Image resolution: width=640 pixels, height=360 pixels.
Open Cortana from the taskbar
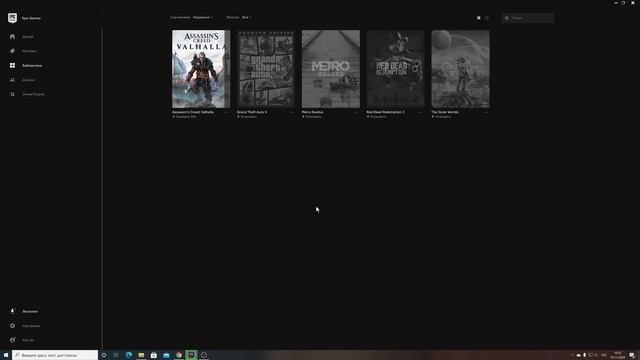pyautogui.click(x=104, y=355)
